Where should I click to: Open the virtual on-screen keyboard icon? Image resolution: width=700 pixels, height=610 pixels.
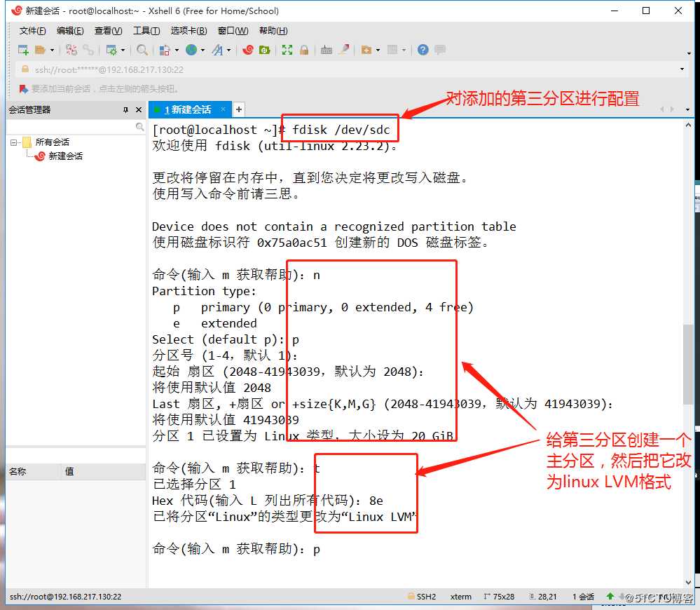[327, 50]
